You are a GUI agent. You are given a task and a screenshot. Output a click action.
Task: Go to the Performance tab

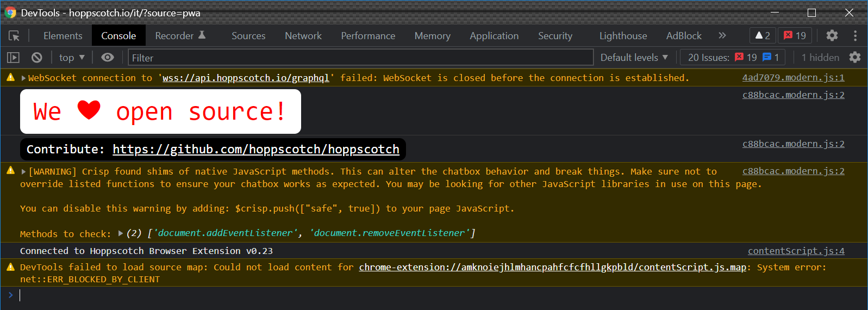(368, 35)
